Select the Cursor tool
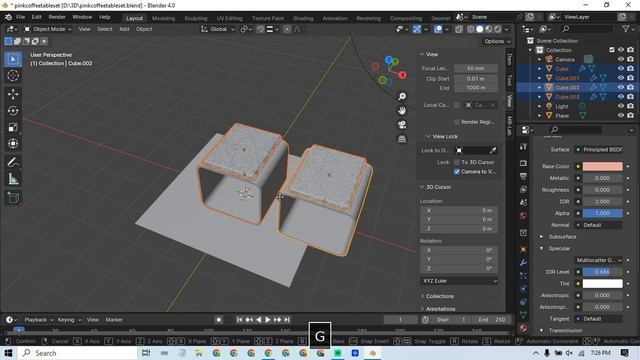Image resolution: width=640 pixels, height=360 pixels. (13, 76)
